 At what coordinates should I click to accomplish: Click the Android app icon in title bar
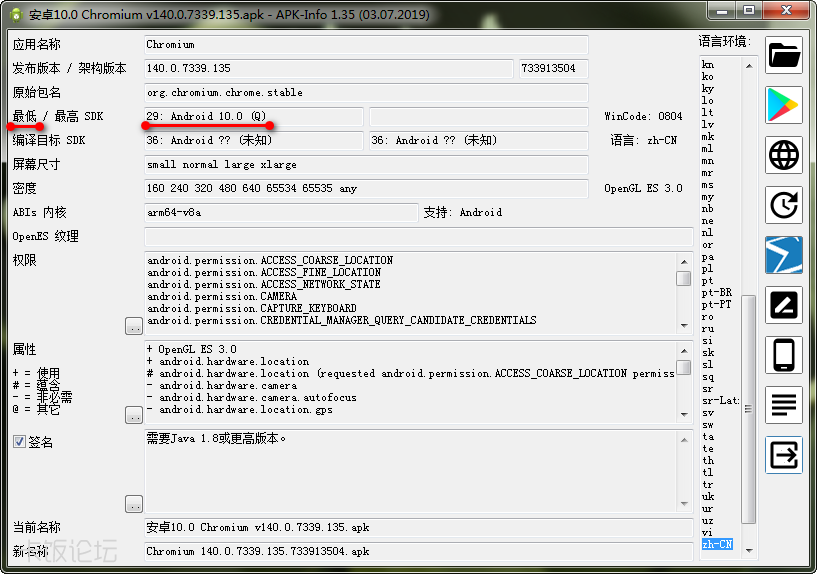(17, 15)
